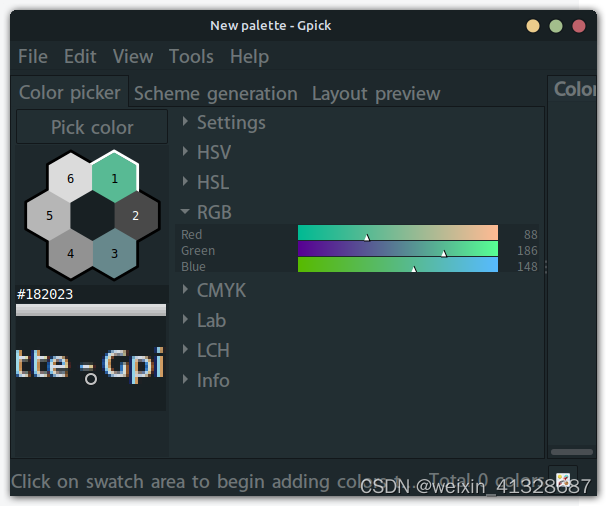
Task: Click the center dark hexagon swatch
Action: 93,215
